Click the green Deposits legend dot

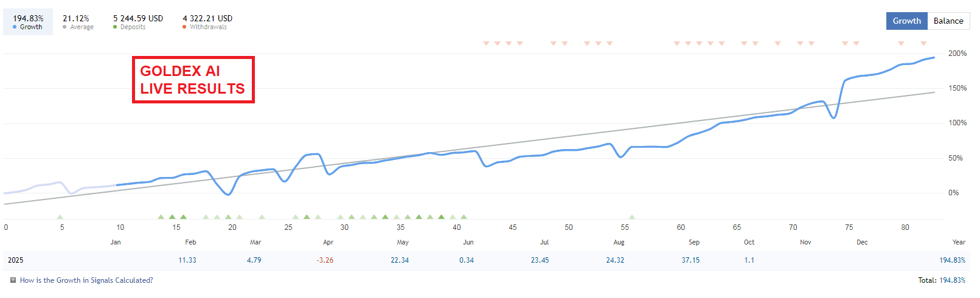(115, 27)
